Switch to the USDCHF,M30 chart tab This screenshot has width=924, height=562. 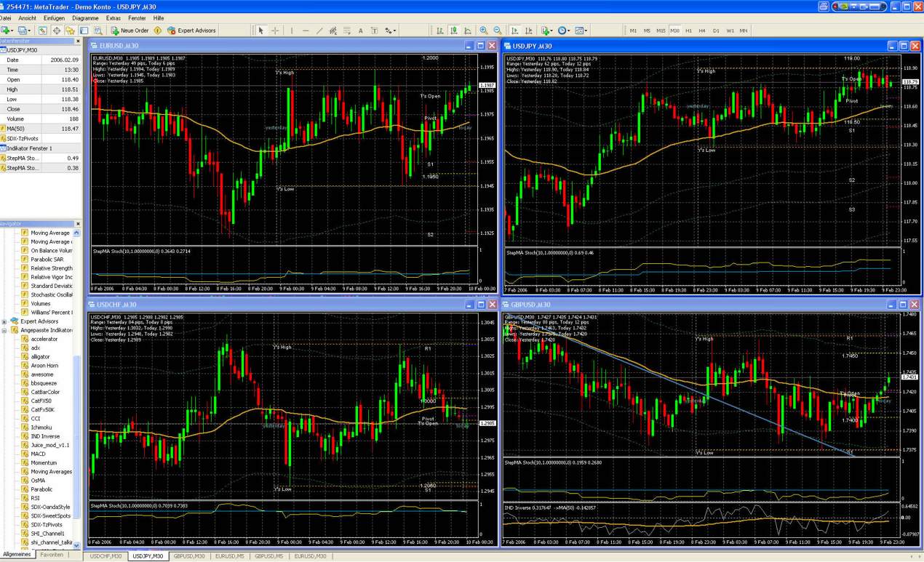click(x=105, y=556)
